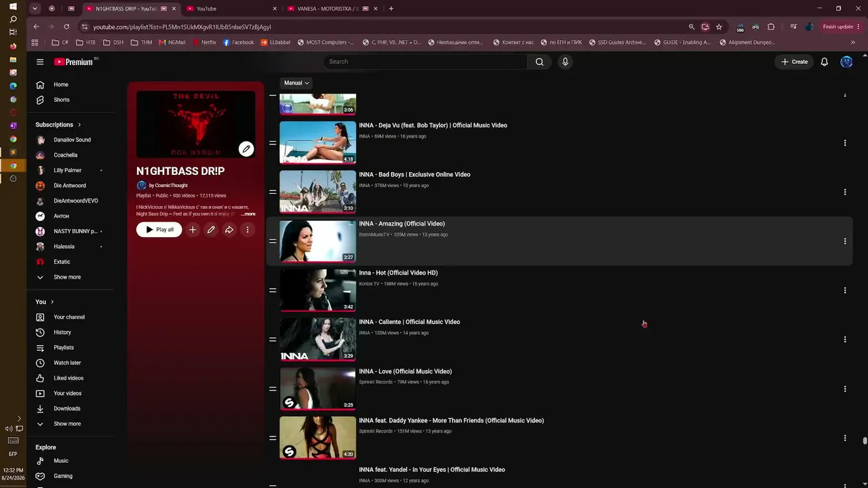The height and width of the screenshot is (488, 868).
Task: Open Windows search from the taskbar
Action: click(13, 19)
